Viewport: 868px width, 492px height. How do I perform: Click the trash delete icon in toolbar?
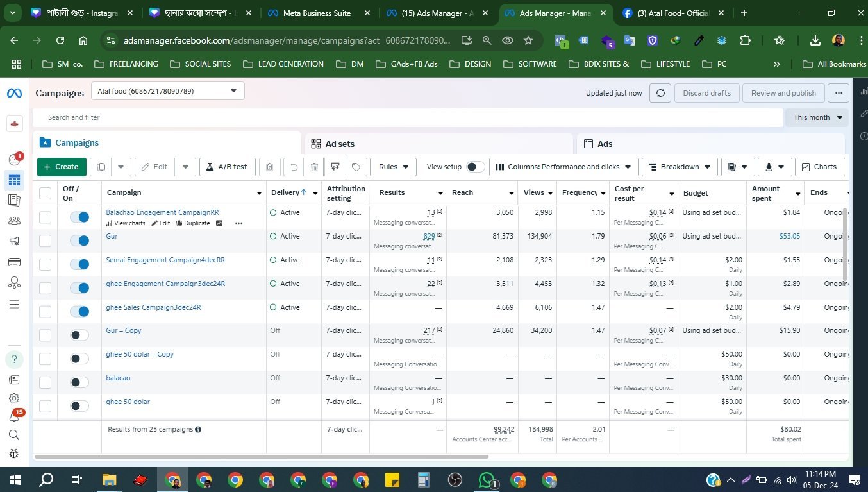coord(314,167)
